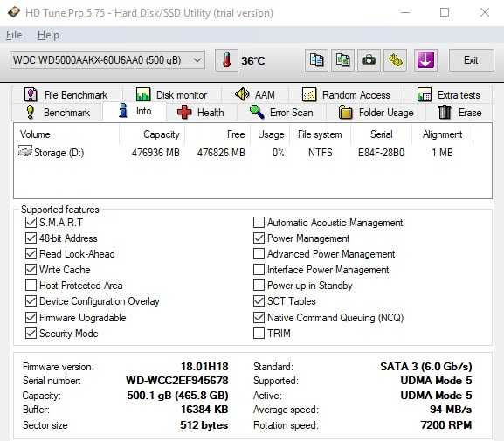
Task: Sort by the Volume column header
Action: pos(66,134)
